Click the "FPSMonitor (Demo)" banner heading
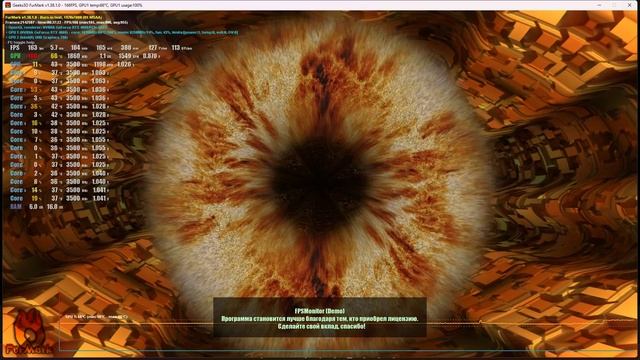The image size is (640, 360). point(320,311)
